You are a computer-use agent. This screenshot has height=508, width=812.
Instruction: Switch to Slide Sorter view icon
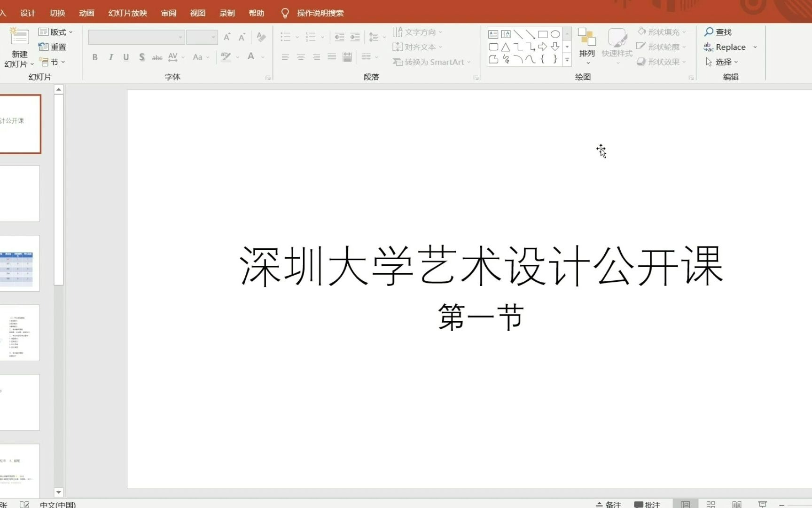pyautogui.click(x=711, y=504)
